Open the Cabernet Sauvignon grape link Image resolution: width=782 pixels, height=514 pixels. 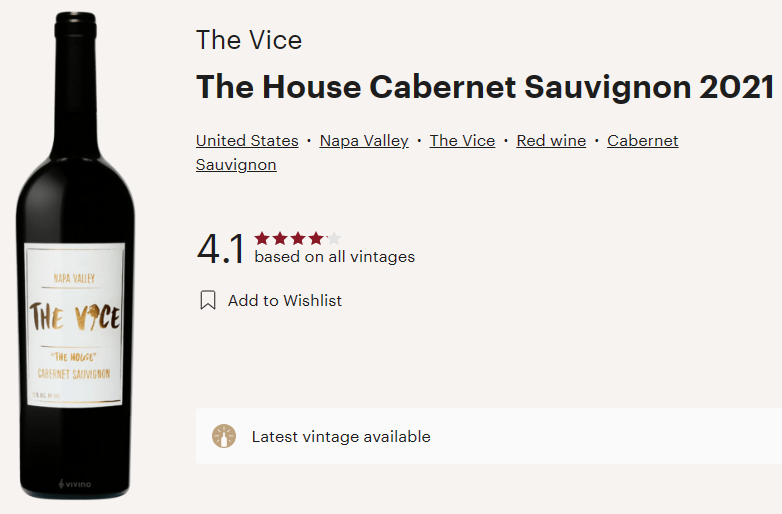[642, 141]
